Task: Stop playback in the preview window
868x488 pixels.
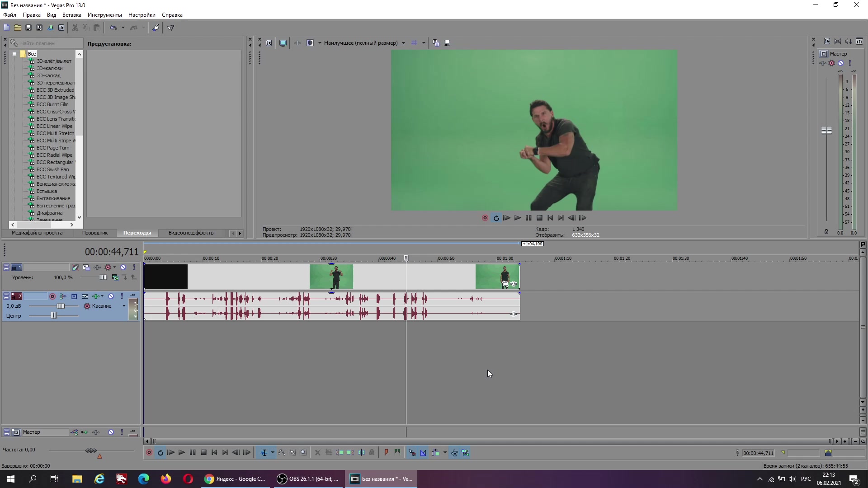Action: 539,218
